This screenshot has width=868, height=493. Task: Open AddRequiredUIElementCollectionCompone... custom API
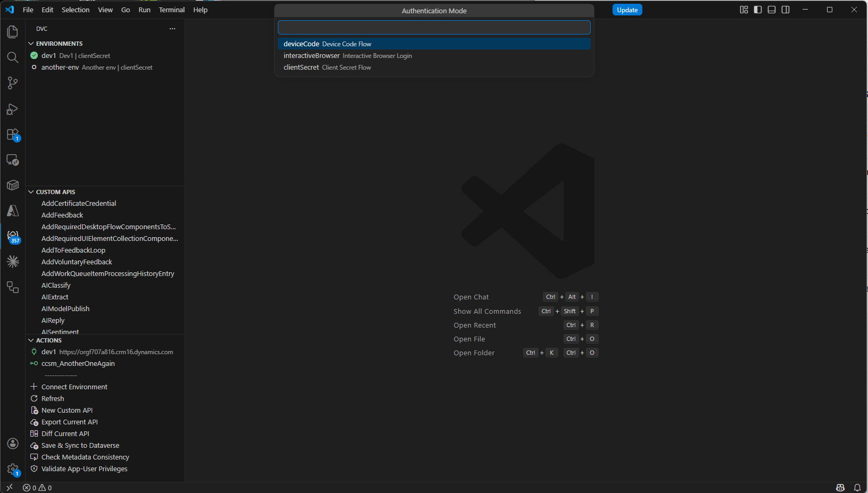pos(105,239)
